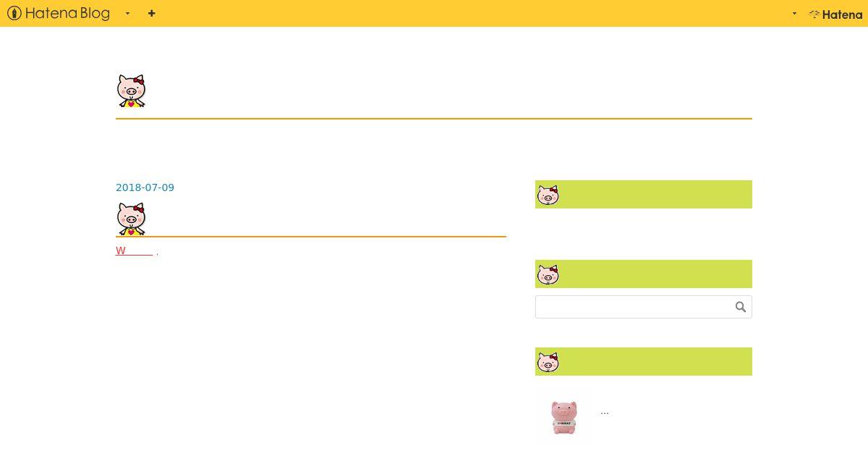Click the magnifying glass search icon
Screen dimensions: 868x456
(x=741, y=307)
